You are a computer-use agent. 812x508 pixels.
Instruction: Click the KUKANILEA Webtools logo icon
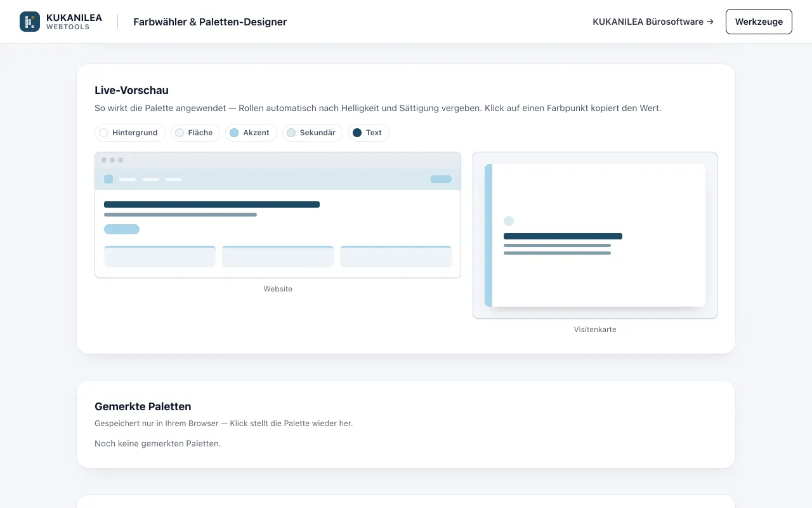click(30, 22)
